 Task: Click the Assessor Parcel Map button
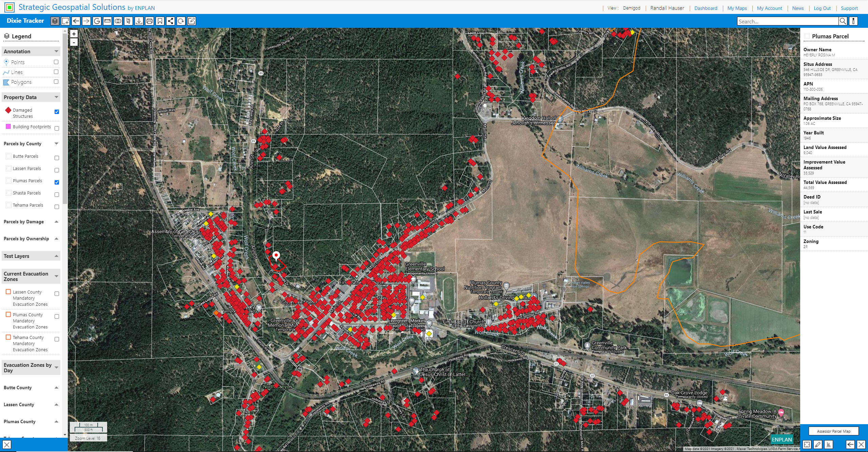pyautogui.click(x=833, y=431)
